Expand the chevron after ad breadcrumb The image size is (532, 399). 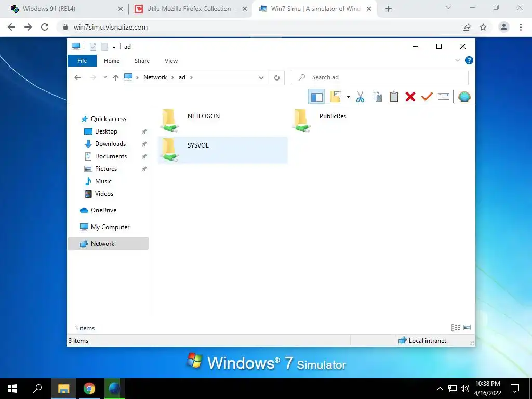[x=191, y=77]
